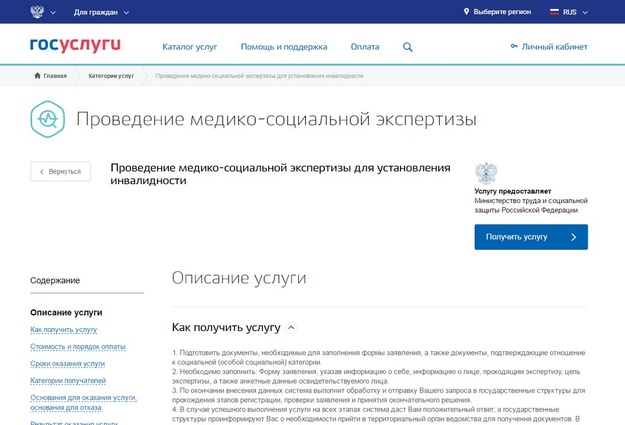
Task: Open the 'Для граждан' dropdown
Action: pos(101,12)
